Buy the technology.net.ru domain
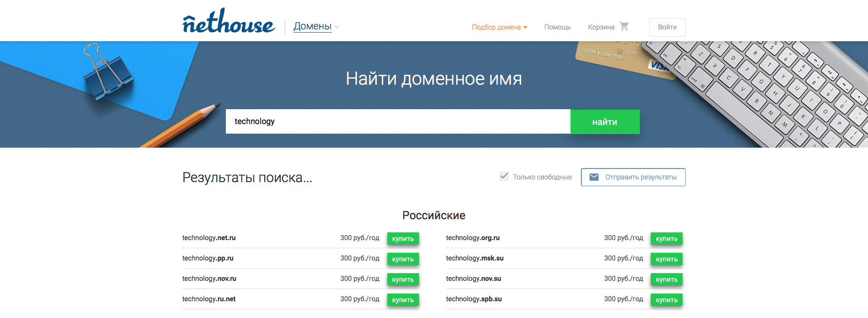Viewport: 868px width, 318px height. (x=403, y=239)
